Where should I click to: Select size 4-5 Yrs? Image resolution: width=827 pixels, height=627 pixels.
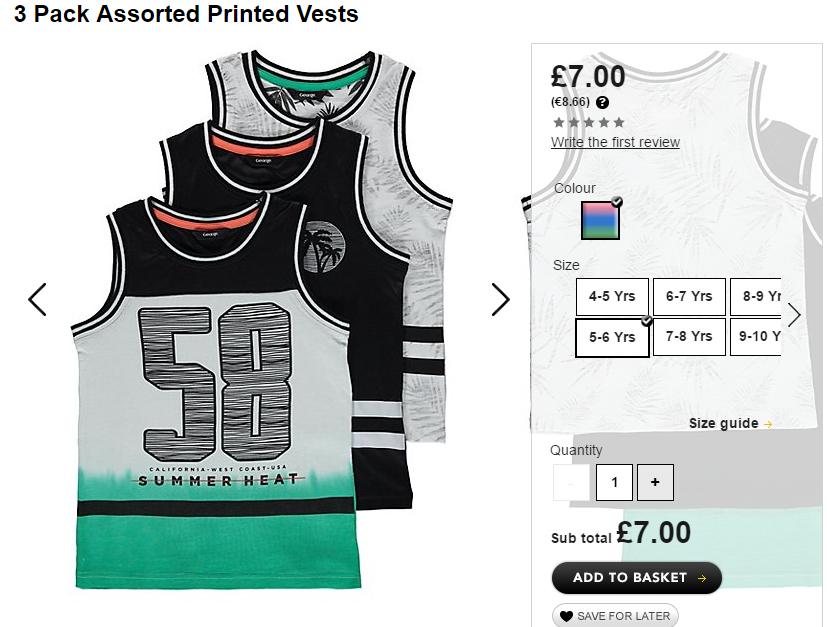(612, 296)
